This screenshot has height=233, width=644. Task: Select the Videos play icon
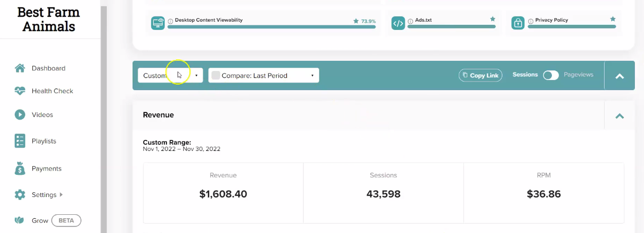[20, 114]
